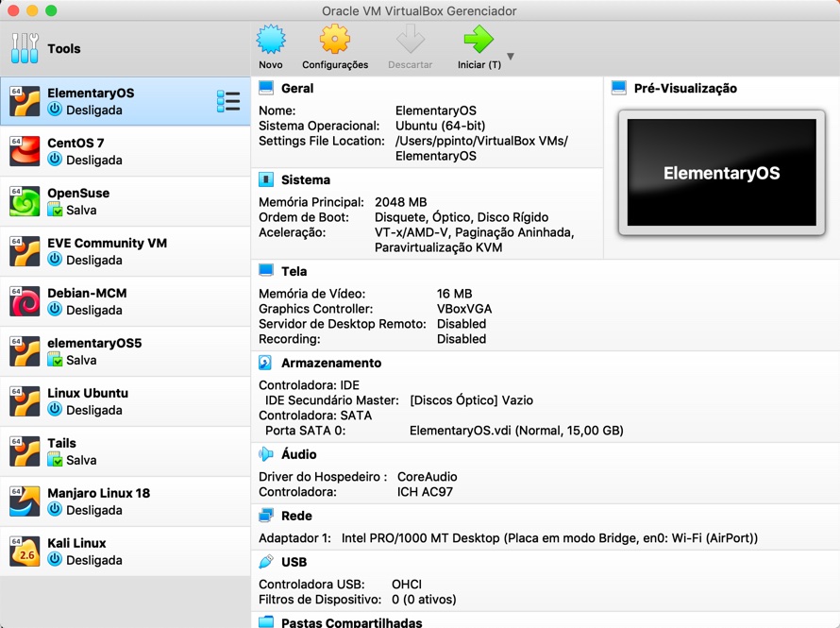Click the Rede section icon
Image resolution: width=840 pixels, height=628 pixels.
click(267, 516)
